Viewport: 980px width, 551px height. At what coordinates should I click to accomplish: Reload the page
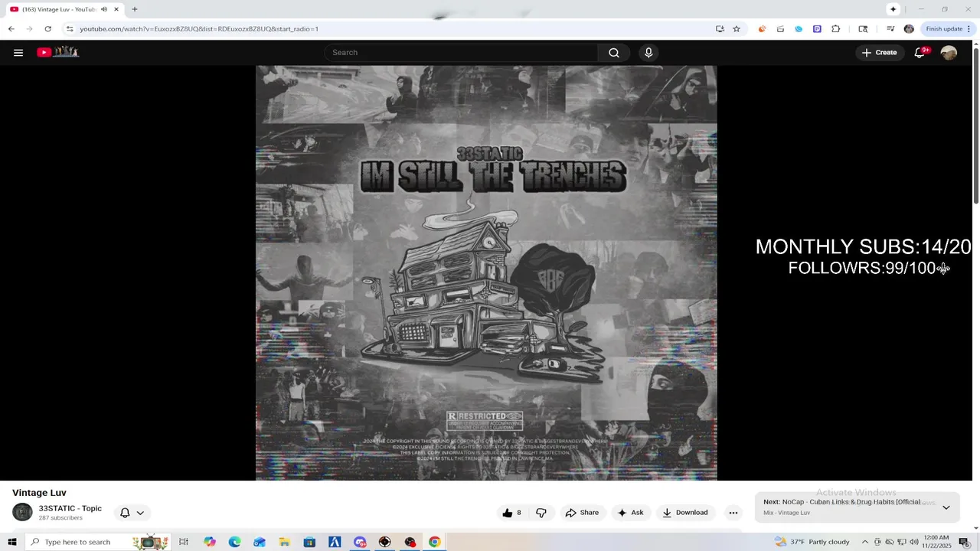[x=47, y=29]
